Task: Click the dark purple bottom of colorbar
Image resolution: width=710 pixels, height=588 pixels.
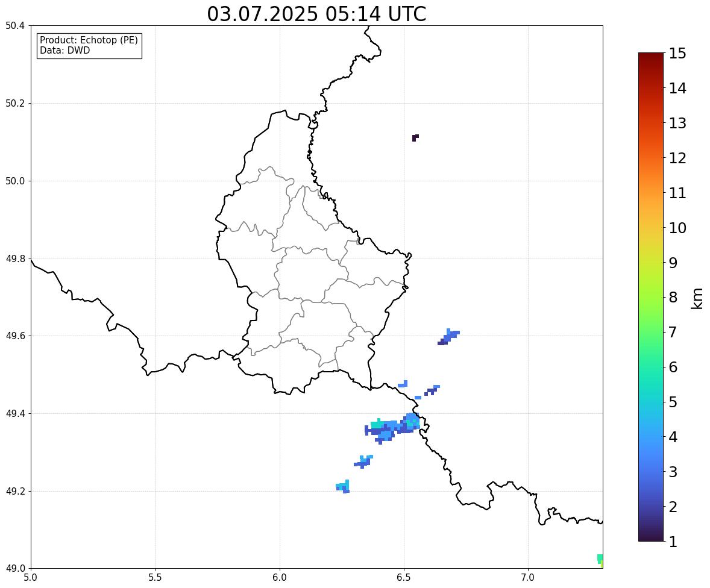Action: click(651, 536)
